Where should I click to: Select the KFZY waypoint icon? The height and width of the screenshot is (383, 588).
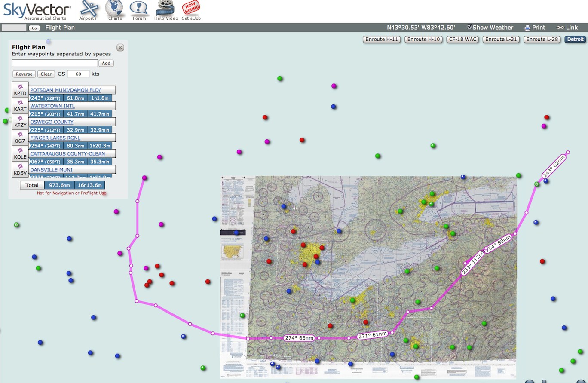point(20,122)
